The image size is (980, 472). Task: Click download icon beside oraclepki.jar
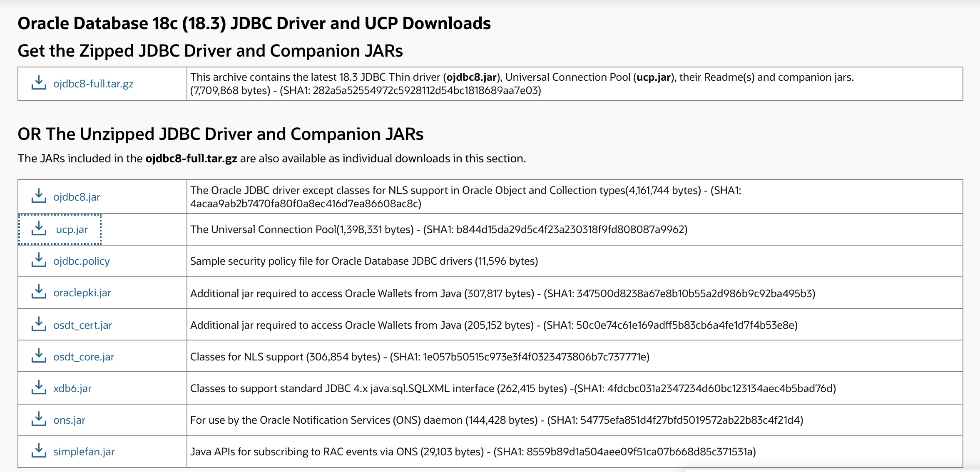click(39, 292)
